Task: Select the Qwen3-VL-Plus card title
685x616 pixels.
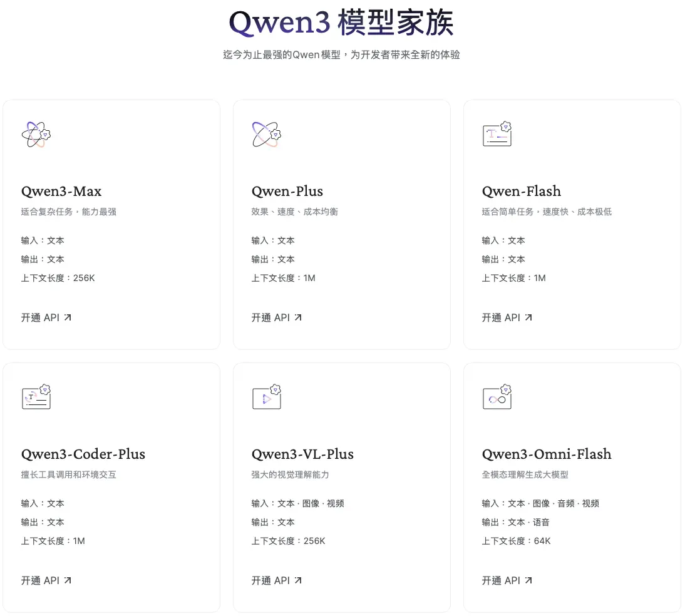Action: 302,454
